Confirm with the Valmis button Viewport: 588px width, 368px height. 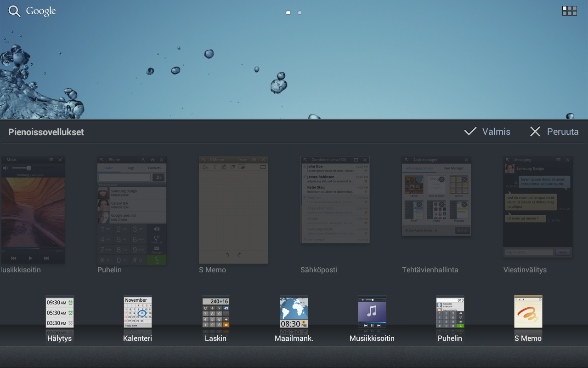click(487, 132)
